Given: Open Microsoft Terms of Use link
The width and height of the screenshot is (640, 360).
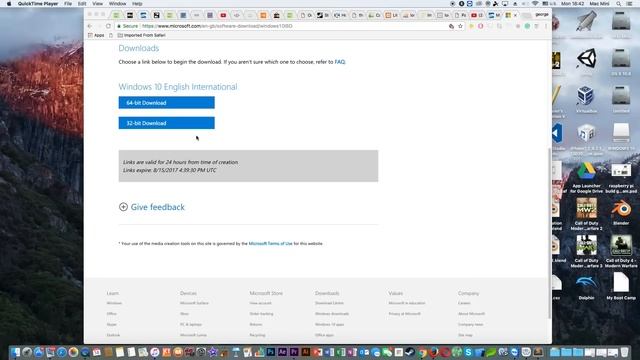Looking at the screenshot, I should click(270, 244).
